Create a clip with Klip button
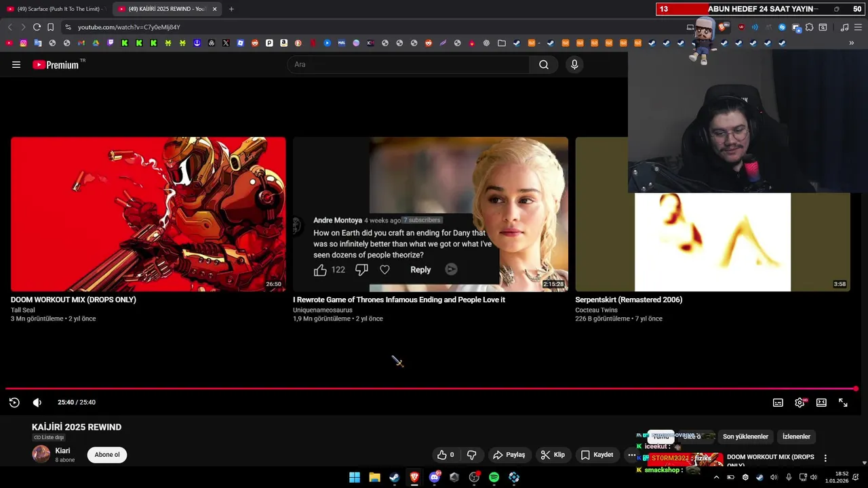 point(553,455)
